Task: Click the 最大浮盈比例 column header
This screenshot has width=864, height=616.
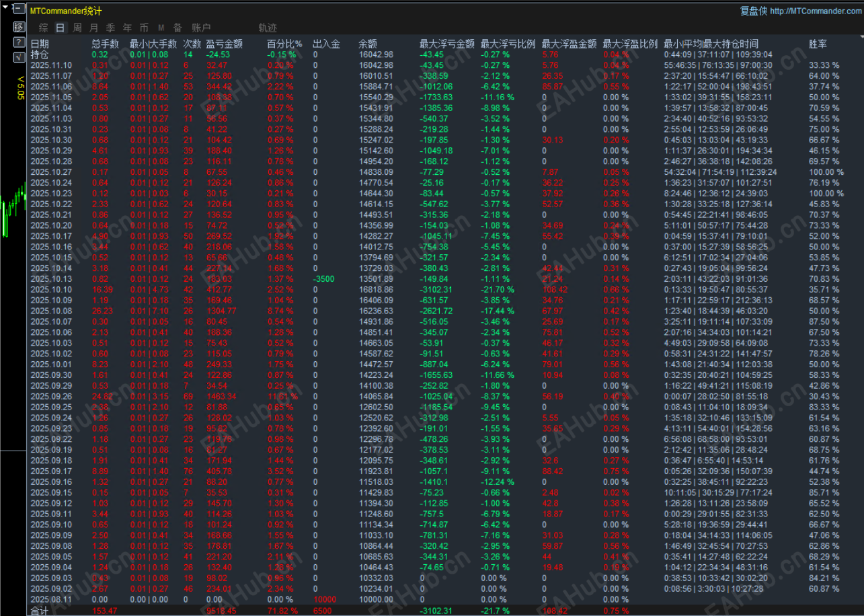Action: click(x=630, y=44)
